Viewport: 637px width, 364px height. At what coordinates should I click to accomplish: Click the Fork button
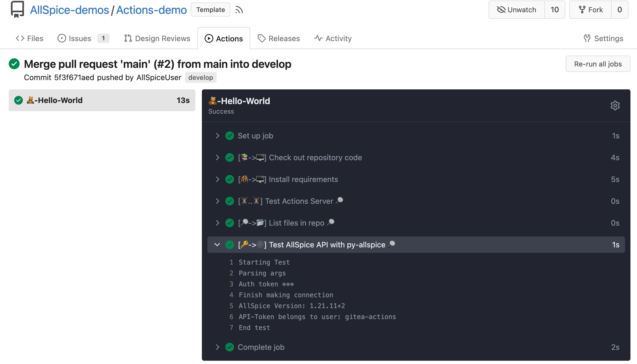(590, 10)
